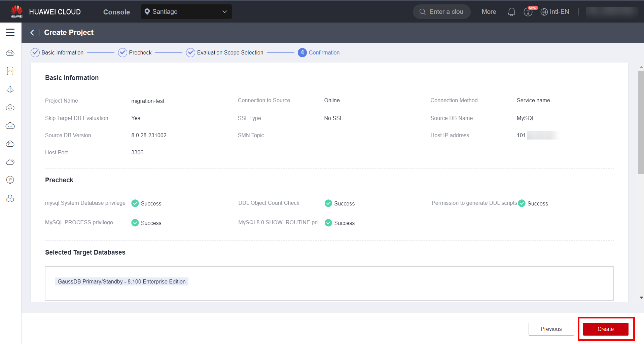
Task: Click the three-hexagon cluster sidebar icon
Action: 10,198
